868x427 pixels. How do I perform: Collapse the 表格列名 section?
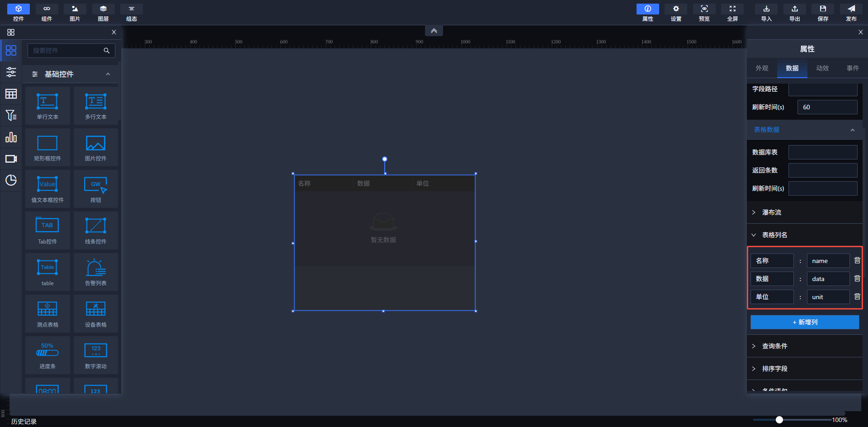[x=774, y=235]
